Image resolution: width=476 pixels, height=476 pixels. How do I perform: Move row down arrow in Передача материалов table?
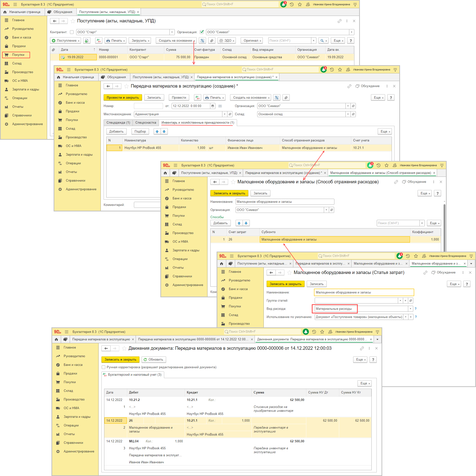(x=164, y=131)
